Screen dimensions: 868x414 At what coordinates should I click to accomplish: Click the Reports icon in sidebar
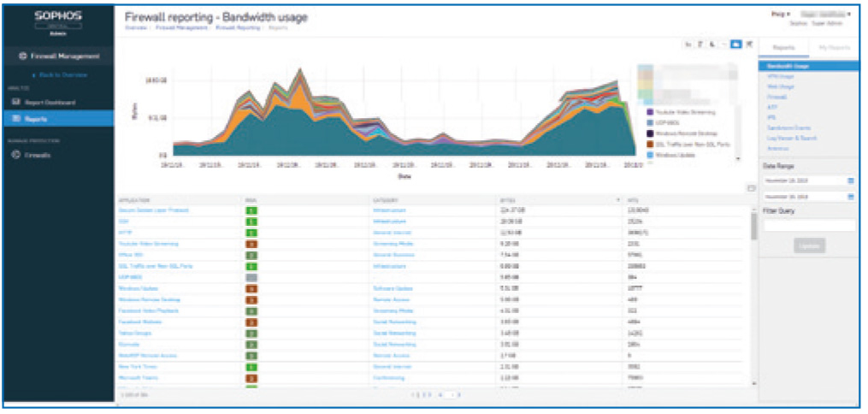pos(15,119)
